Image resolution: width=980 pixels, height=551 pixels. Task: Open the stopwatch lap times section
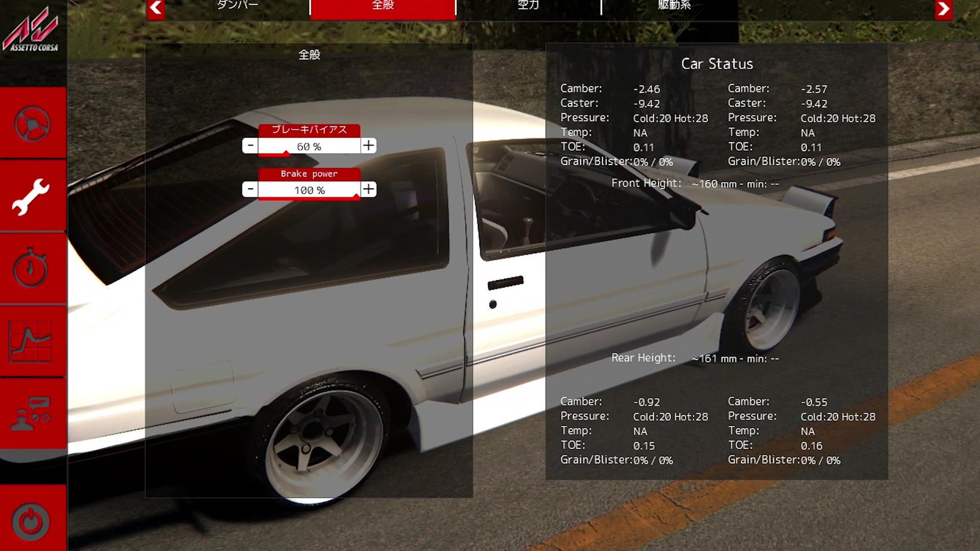tap(32, 269)
